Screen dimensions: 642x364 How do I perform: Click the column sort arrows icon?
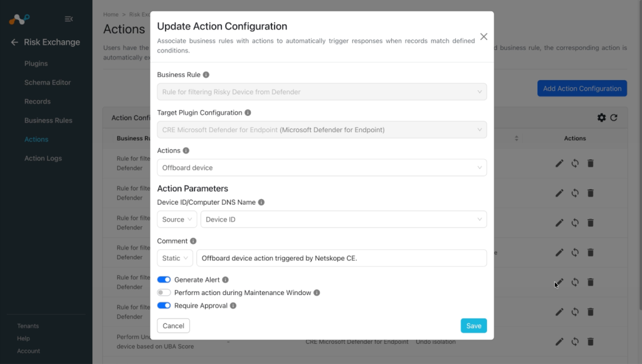pyautogui.click(x=517, y=138)
